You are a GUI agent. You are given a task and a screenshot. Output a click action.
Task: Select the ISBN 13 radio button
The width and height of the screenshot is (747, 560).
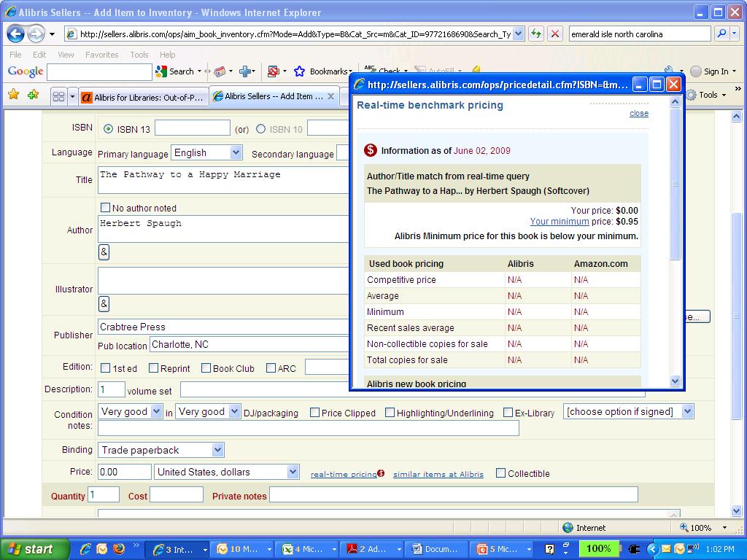108,129
